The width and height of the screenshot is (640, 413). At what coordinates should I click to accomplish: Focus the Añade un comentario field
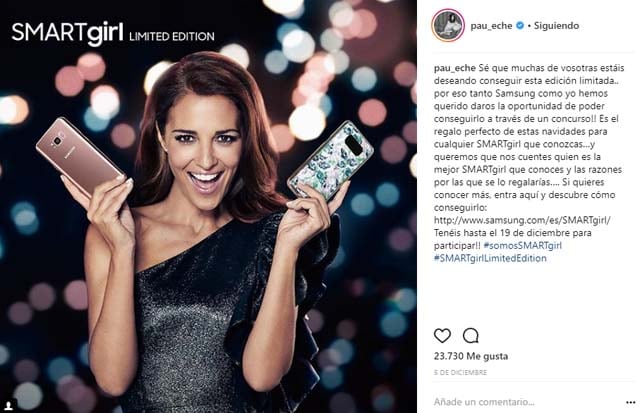527,402
